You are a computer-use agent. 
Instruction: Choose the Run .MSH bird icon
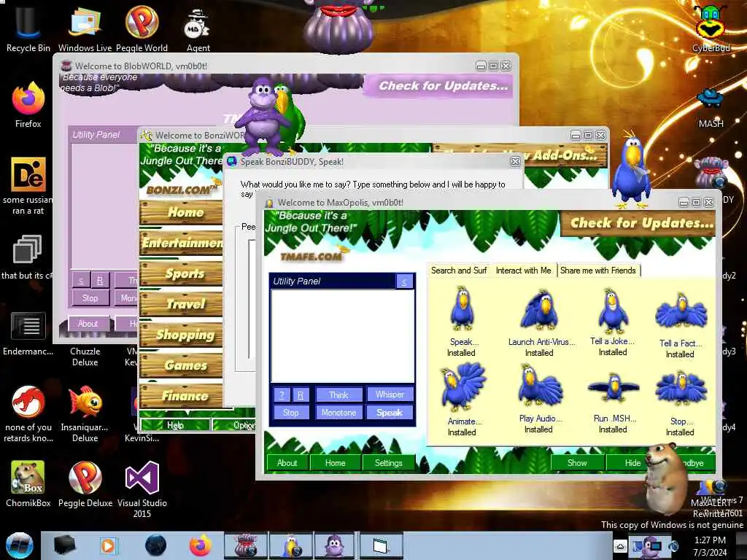pos(613,388)
